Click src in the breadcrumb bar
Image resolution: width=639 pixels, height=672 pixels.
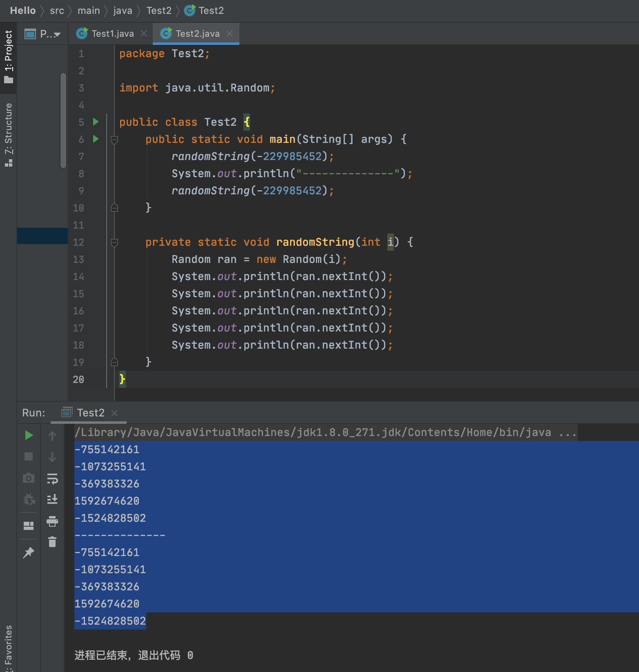coord(57,11)
